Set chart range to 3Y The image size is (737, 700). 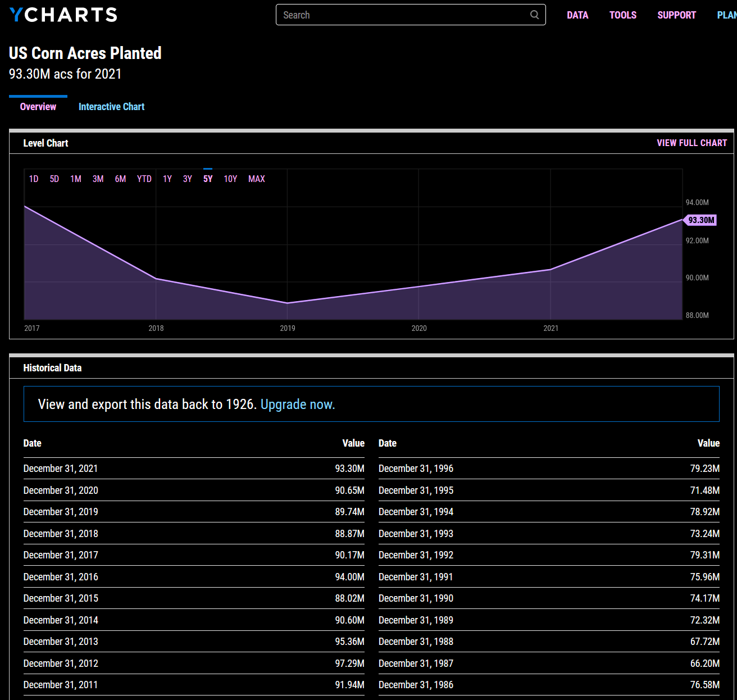click(188, 179)
